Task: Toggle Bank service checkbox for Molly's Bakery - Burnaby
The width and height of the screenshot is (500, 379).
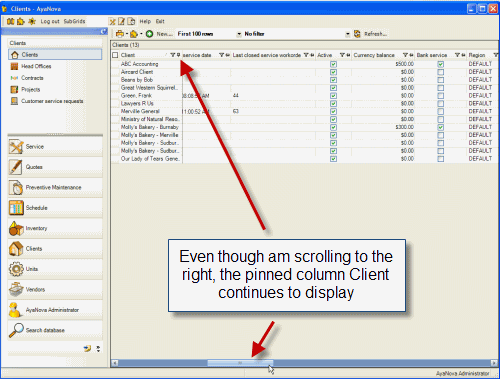Action: click(x=441, y=127)
